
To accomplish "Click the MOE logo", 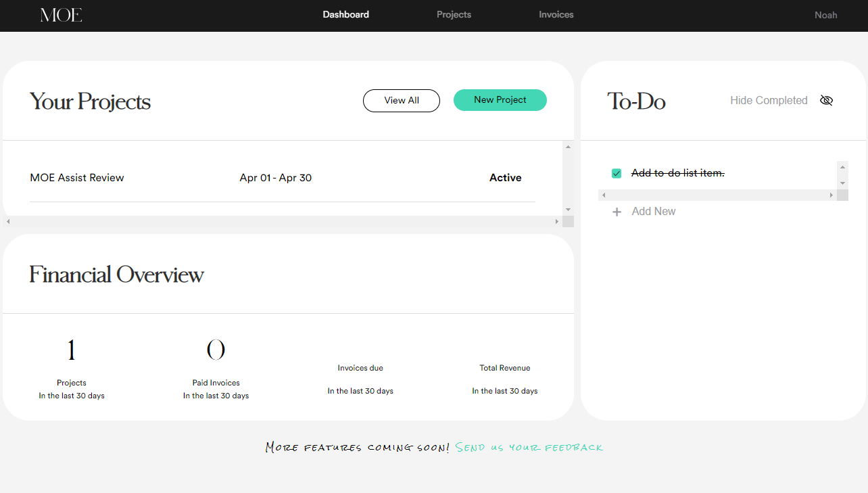I will [x=61, y=15].
